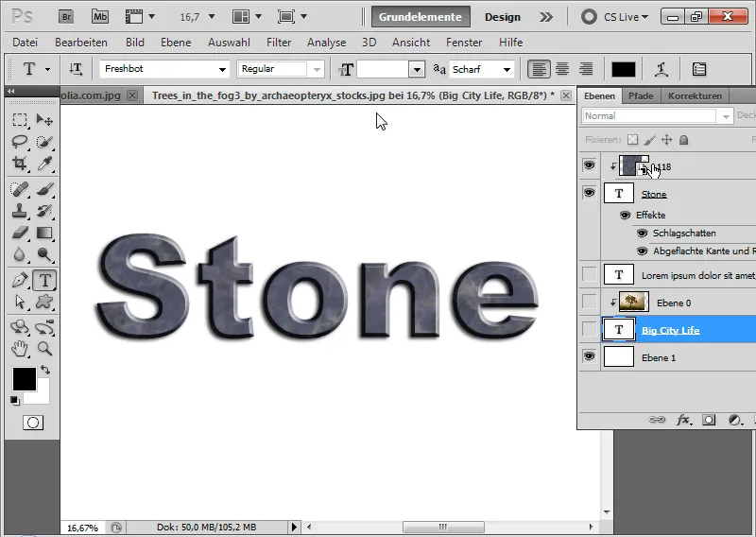Switch to the Korrekturen tab
The height and width of the screenshot is (537, 756).
pyautogui.click(x=695, y=95)
